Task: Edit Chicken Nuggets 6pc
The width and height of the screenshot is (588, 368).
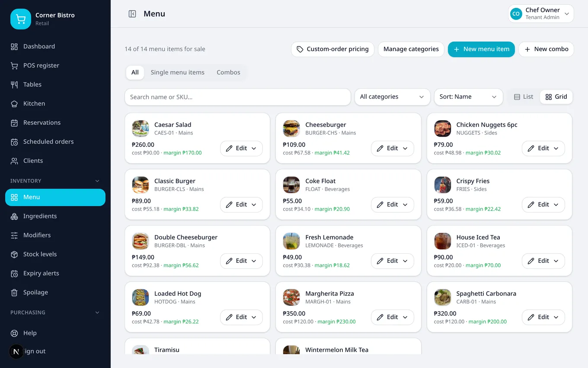Action: [x=543, y=148]
